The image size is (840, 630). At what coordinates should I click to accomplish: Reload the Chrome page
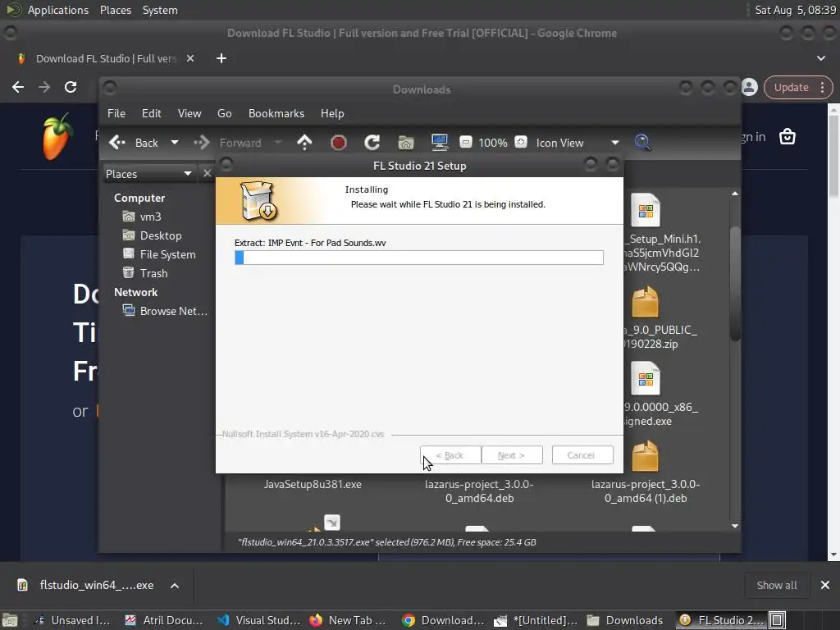click(x=71, y=87)
